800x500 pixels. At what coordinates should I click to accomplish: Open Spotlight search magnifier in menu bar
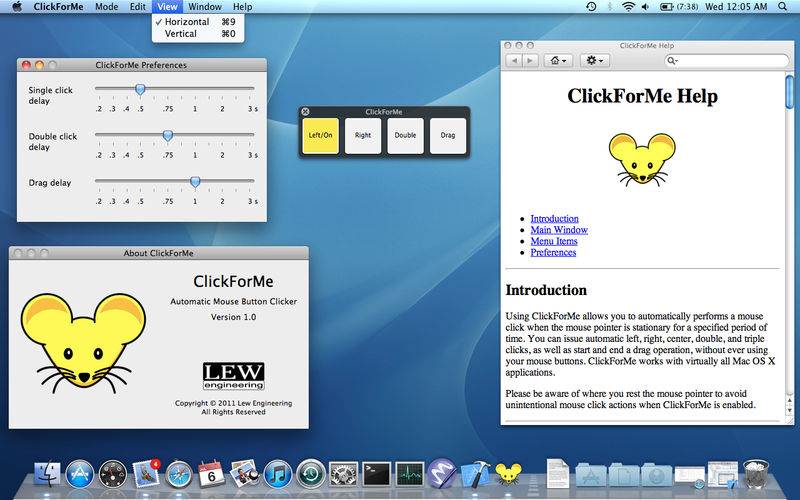[x=783, y=7]
